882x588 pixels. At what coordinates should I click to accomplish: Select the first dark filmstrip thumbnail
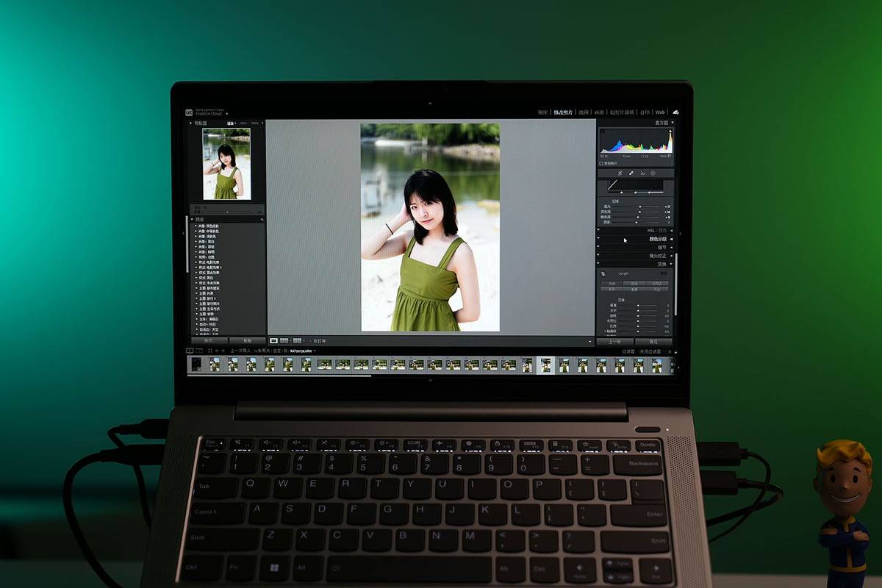point(196,363)
